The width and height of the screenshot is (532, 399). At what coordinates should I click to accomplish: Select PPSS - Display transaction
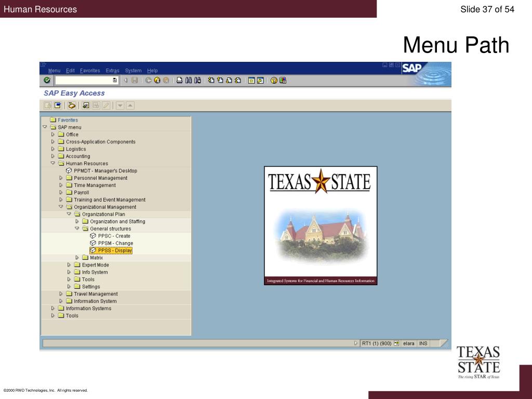pyautogui.click(x=111, y=250)
